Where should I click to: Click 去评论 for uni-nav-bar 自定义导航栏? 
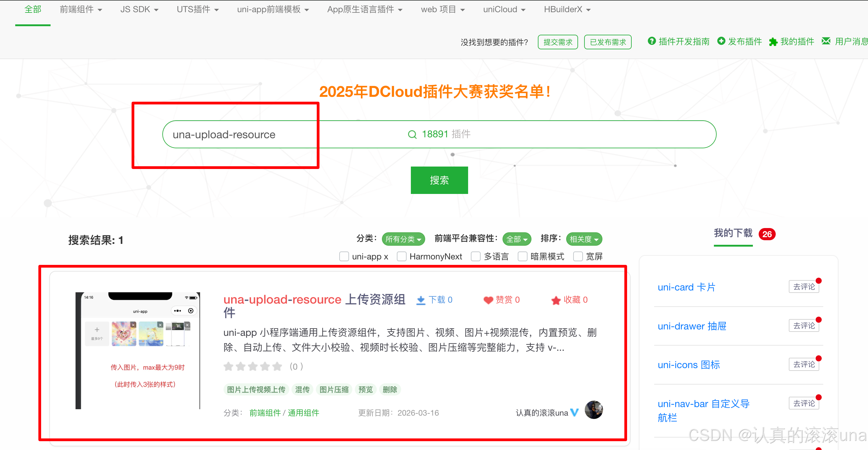(804, 403)
